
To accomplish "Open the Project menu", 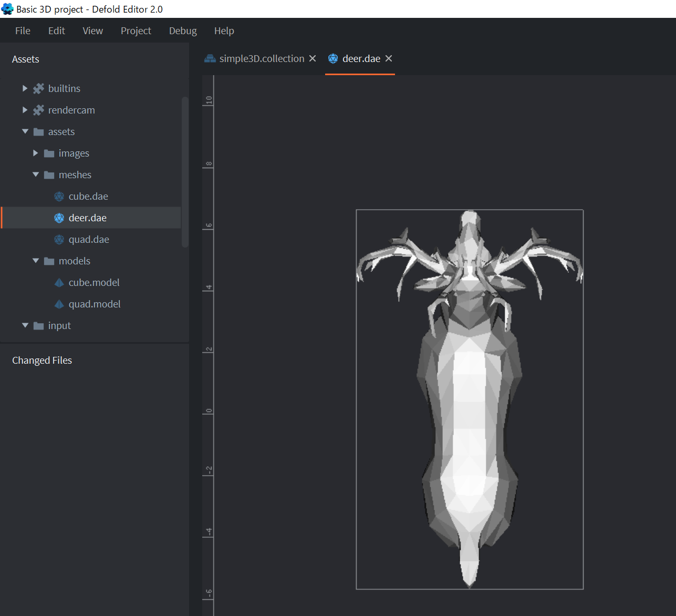I will point(136,30).
